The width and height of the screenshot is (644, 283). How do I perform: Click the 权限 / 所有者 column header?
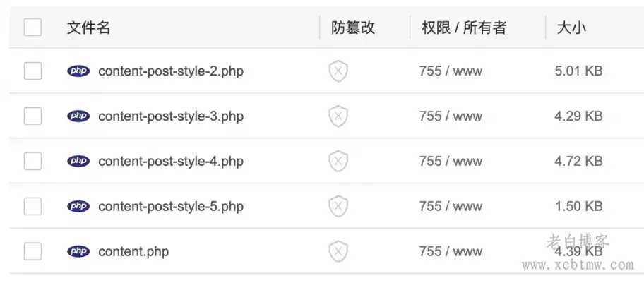464,28
